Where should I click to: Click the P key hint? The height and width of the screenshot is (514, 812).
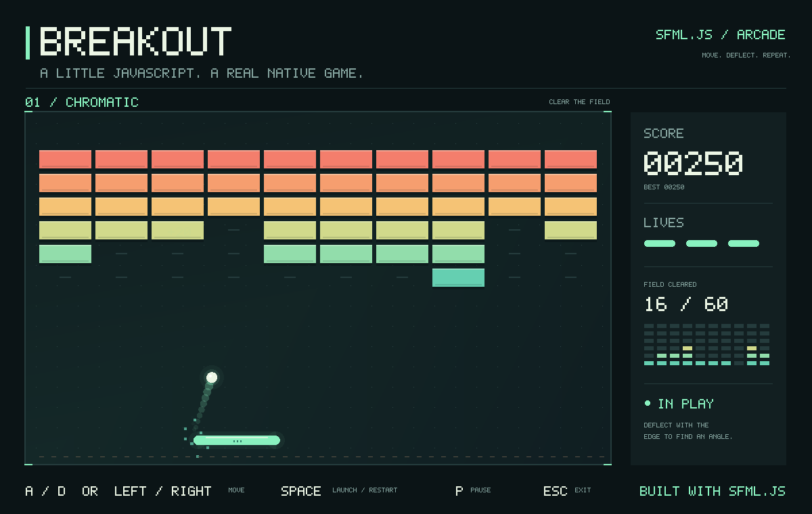[x=459, y=491]
